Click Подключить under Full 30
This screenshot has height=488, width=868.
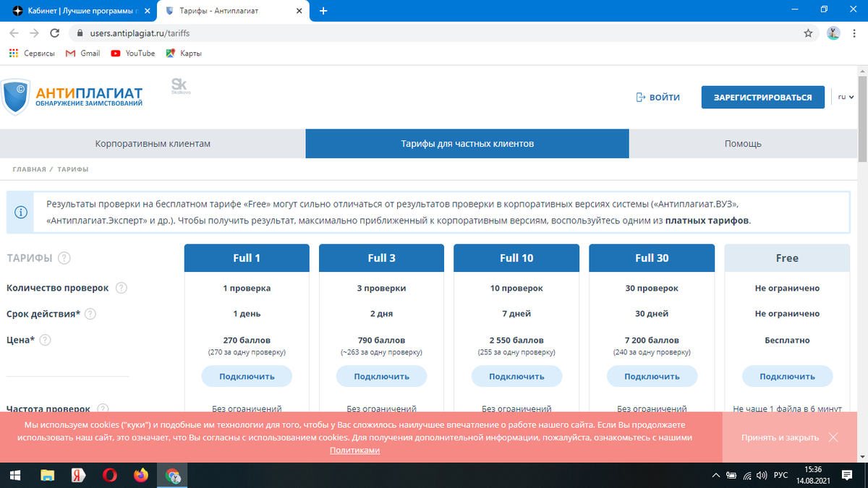coord(652,376)
